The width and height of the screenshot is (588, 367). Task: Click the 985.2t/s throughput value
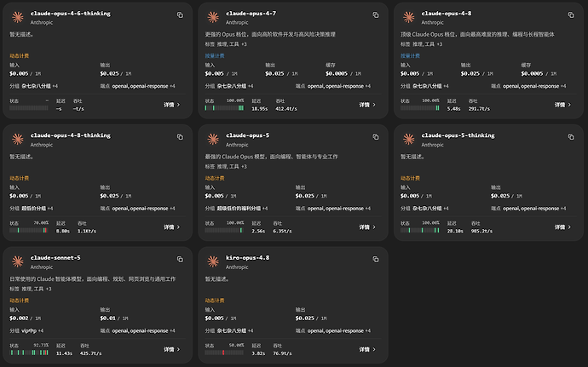click(481, 232)
